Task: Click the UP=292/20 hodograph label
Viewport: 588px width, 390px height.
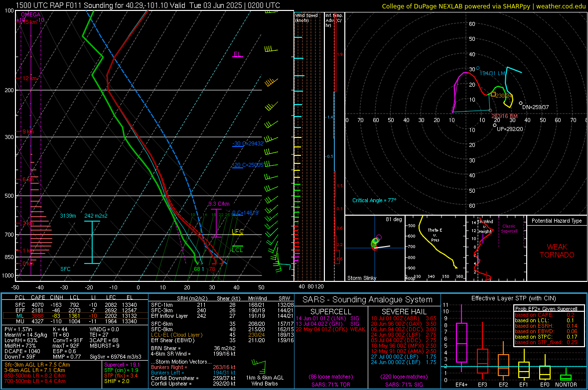Action: click(510, 129)
